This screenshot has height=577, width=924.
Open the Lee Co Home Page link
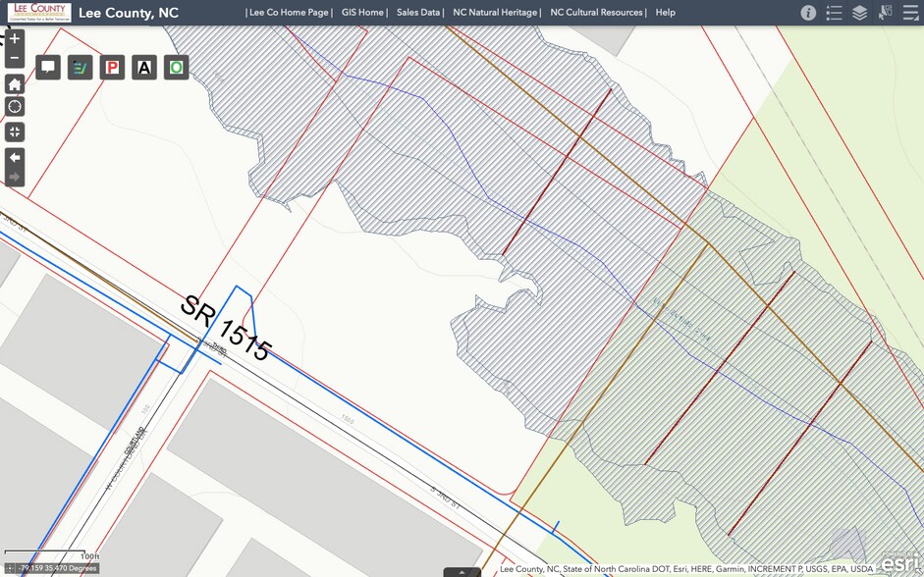pyautogui.click(x=290, y=13)
